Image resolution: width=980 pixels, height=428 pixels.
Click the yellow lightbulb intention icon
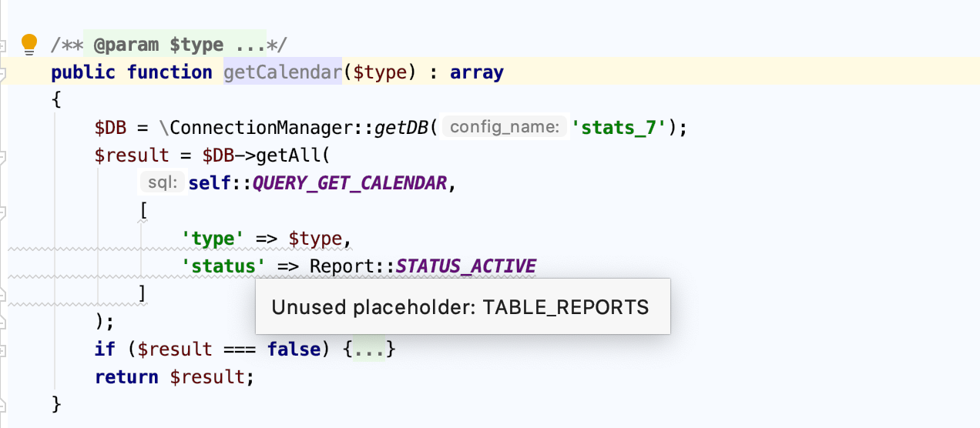[29, 45]
